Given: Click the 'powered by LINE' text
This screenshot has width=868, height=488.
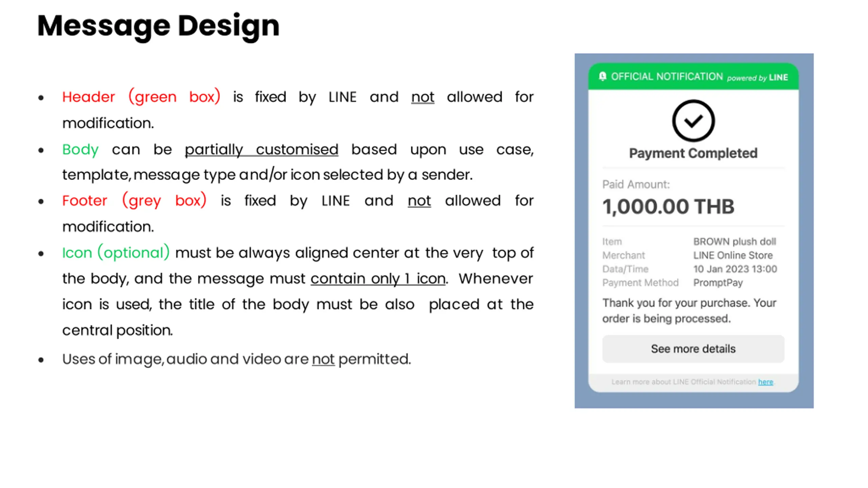Looking at the screenshot, I should click(x=757, y=78).
